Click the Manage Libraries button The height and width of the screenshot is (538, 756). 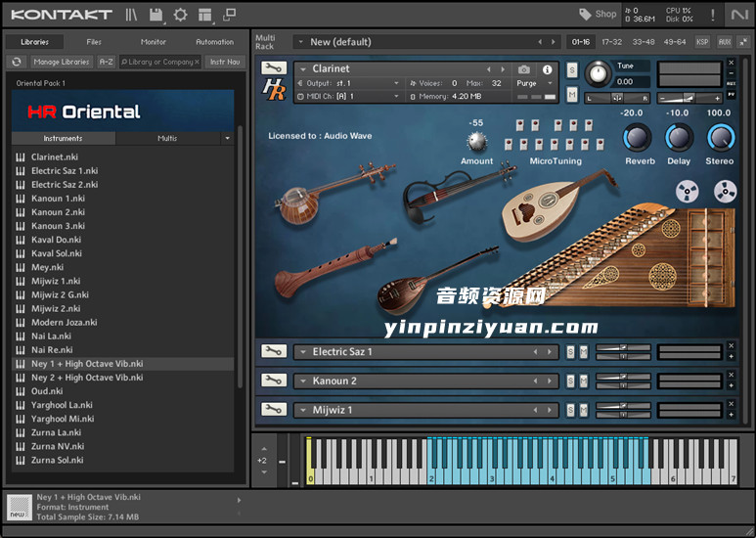coord(61,62)
